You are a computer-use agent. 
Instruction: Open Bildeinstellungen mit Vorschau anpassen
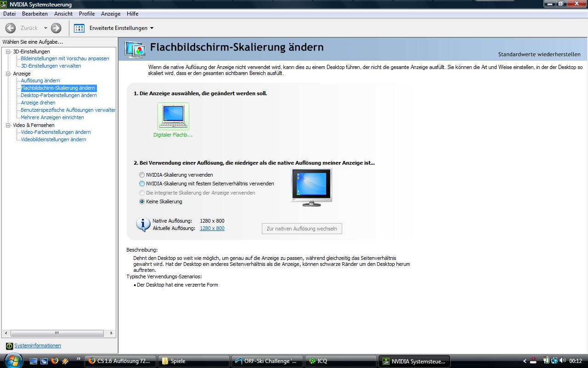pyautogui.click(x=65, y=58)
